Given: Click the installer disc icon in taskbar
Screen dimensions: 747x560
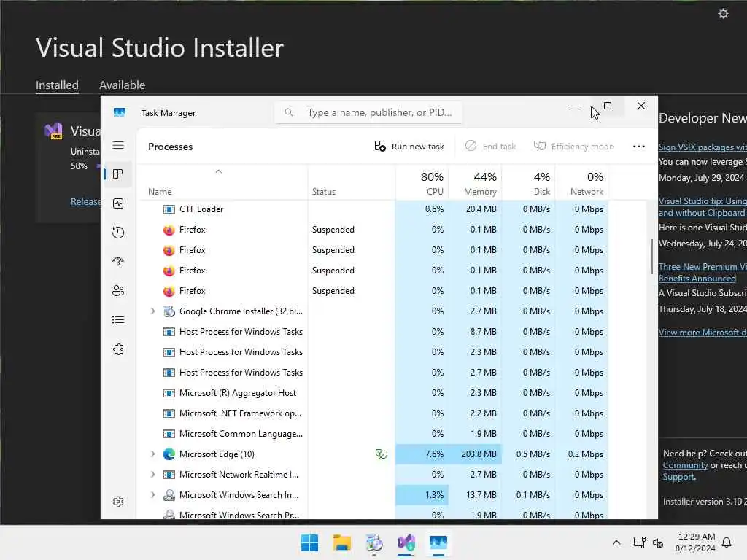Looking at the screenshot, I should click(374, 542).
